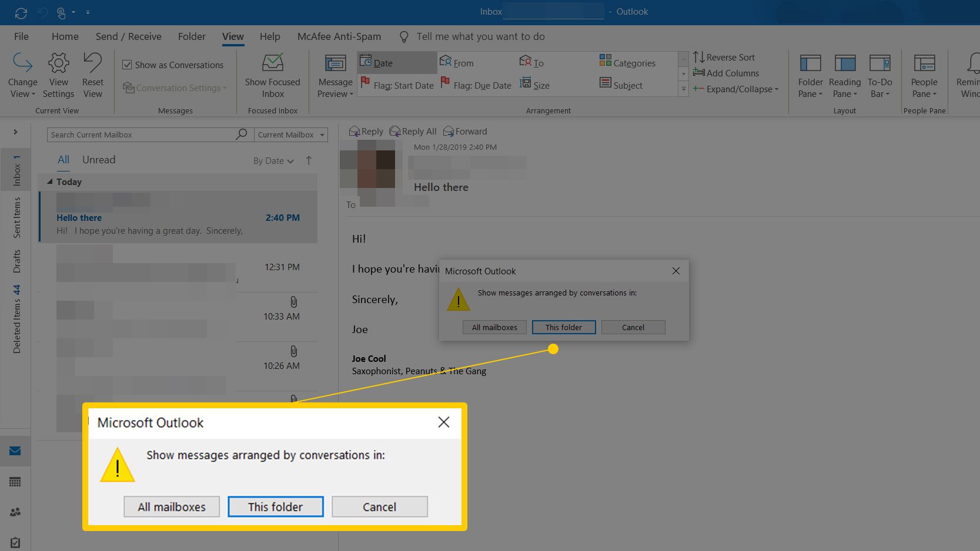Open Expand/Collapse dropdown
Screen dimensions: 980x551
coord(735,89)
